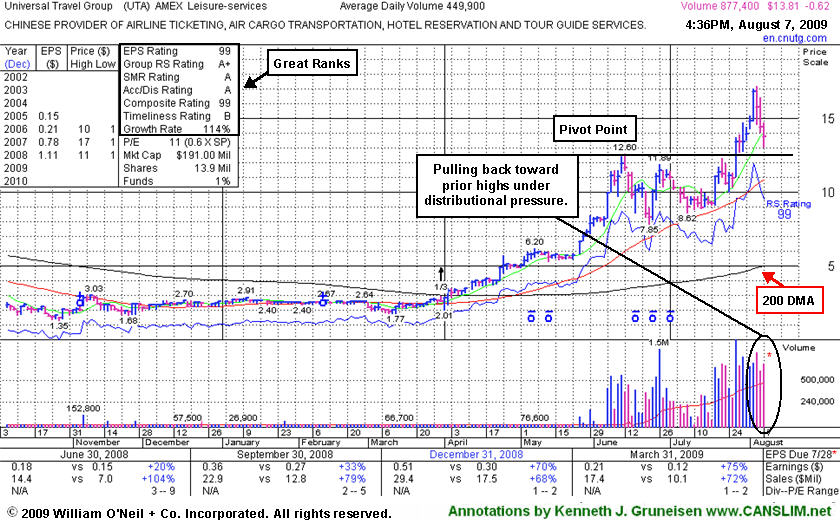This screenshot has width=840, height=524.
Task: Click the 152,800 volume label
Action: pyautogui.click(x=83, y=408)
